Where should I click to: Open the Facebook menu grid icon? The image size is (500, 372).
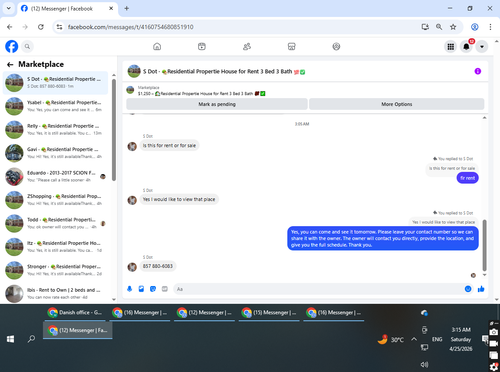click(x=451, y=47)
